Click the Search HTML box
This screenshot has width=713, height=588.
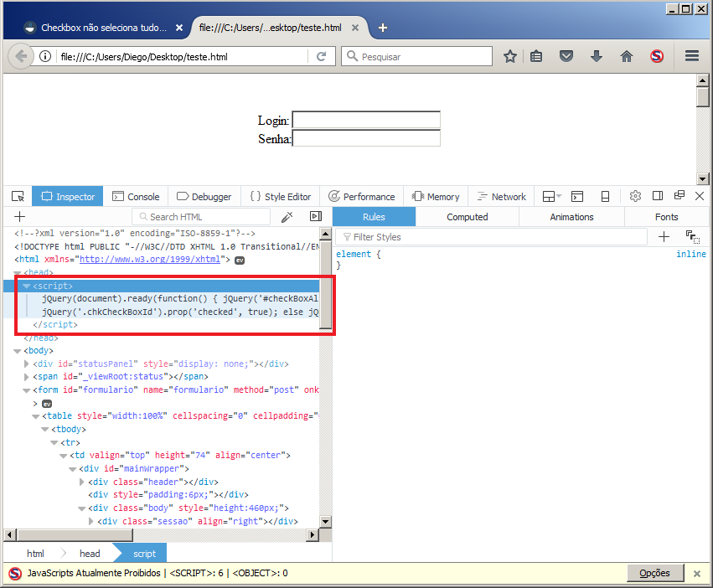click(201, 216)
